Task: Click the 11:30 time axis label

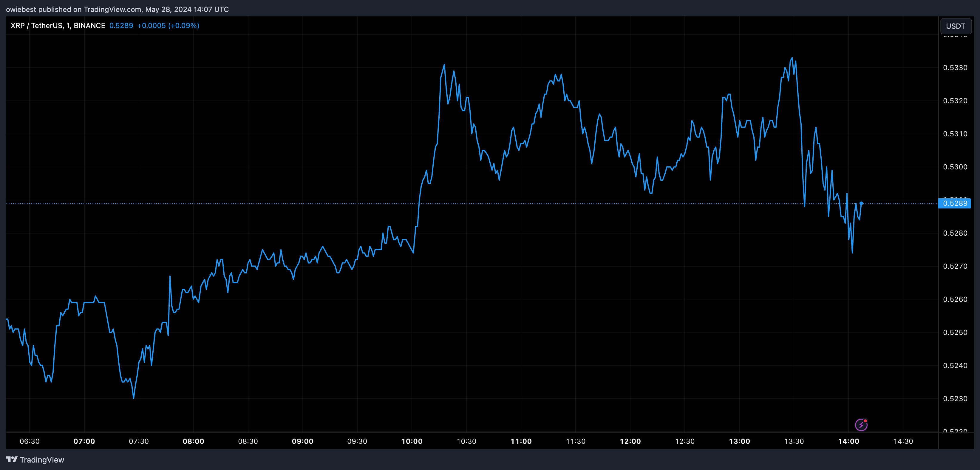Action: click(x=576, y=441)
